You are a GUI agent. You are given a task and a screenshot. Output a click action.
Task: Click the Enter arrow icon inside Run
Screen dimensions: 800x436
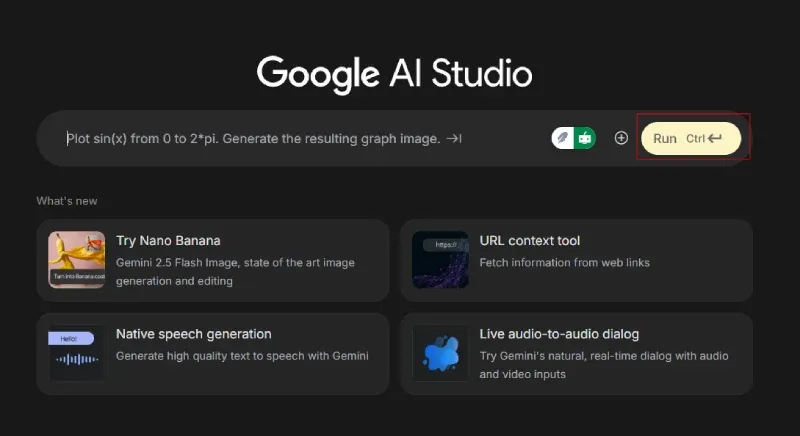715,138
